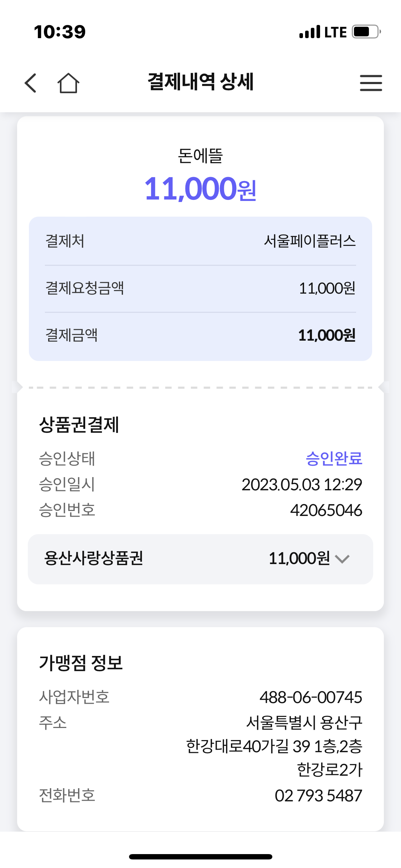Tap the 가맹점 정보 section heading
The height and width of the screenshot is (868, 401).
click(x=81, y=663)
